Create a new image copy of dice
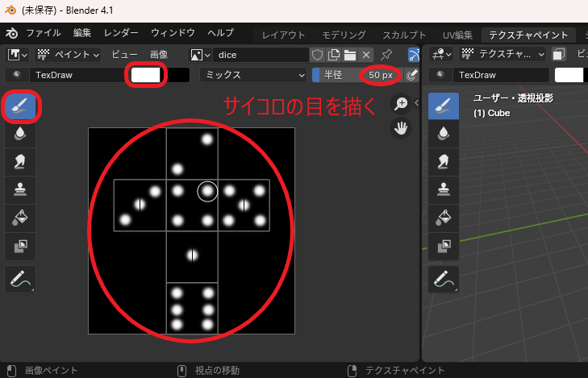Viewport: 588px width, 378px height. click(334, 55)
